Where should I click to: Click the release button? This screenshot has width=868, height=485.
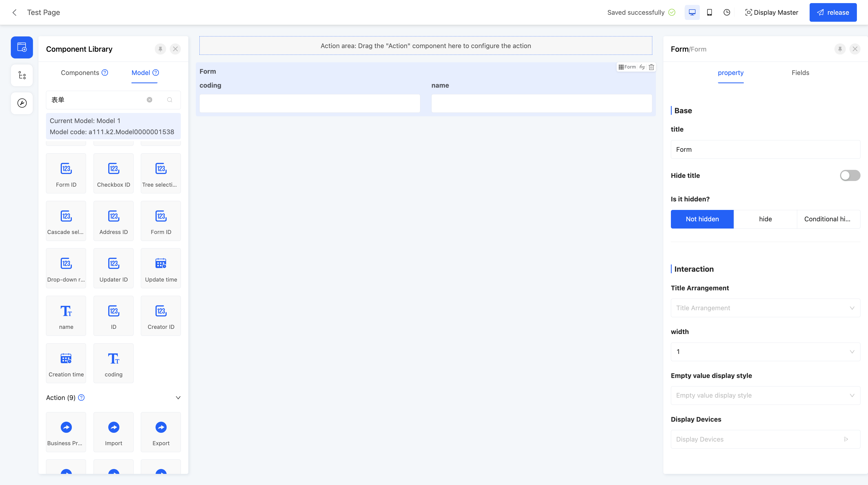point(833,12)
